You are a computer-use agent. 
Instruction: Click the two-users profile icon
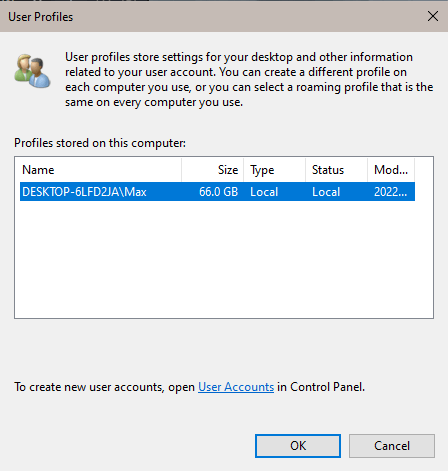tap(32, 71)
